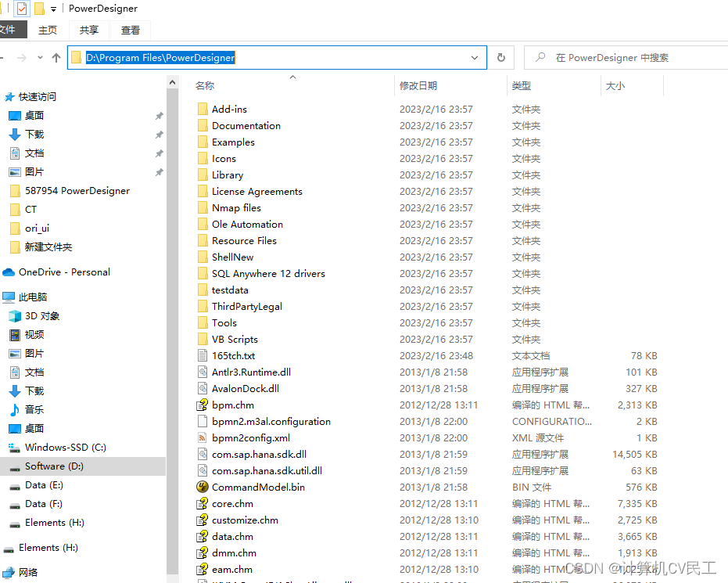Open the 共享 ribbon tab
The height and width of the screenshot is (583, 728).
[88, 31]
